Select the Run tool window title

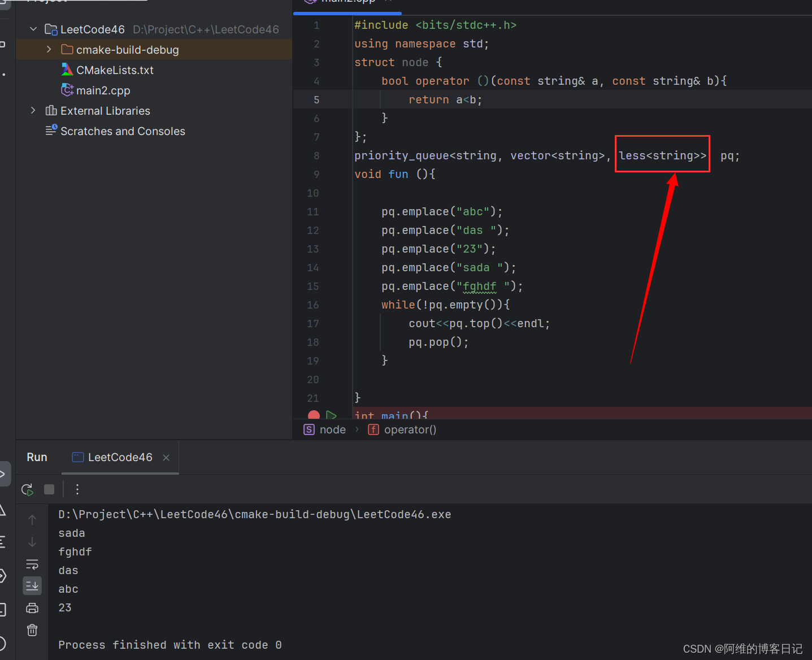[x=37, y=457]
